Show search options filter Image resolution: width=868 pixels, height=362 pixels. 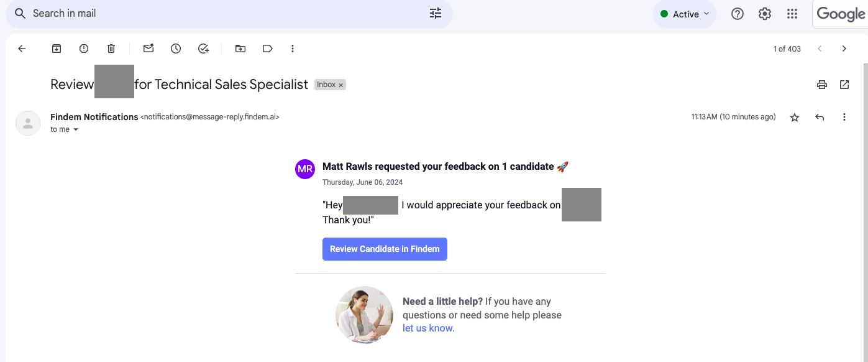[x=436, y=13]
